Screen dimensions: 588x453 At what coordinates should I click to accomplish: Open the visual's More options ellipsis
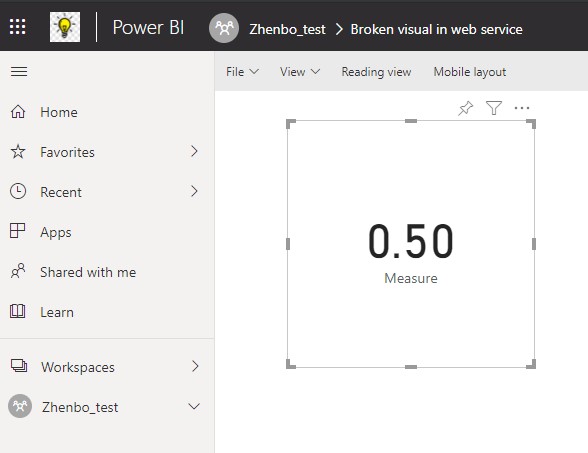(522, 108)
